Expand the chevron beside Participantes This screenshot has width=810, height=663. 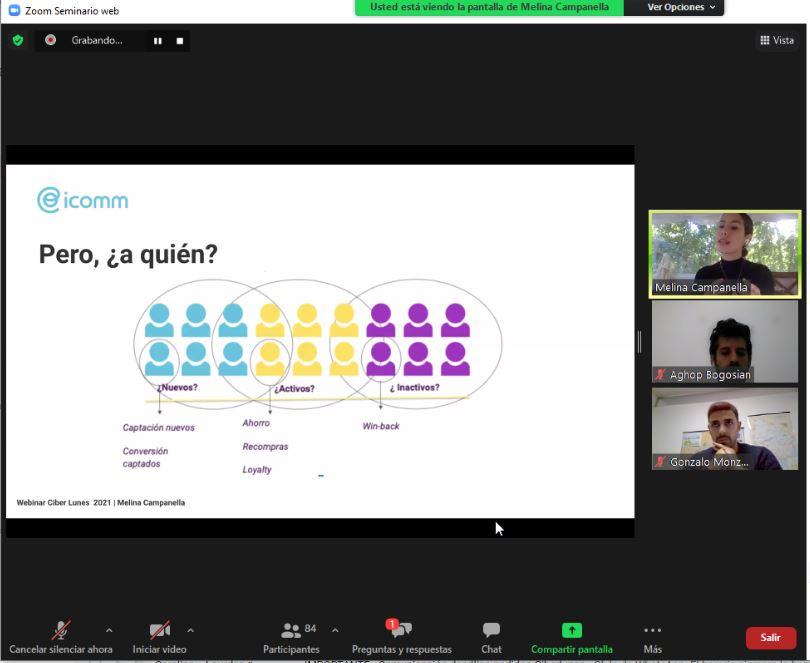tap(335, 630)
